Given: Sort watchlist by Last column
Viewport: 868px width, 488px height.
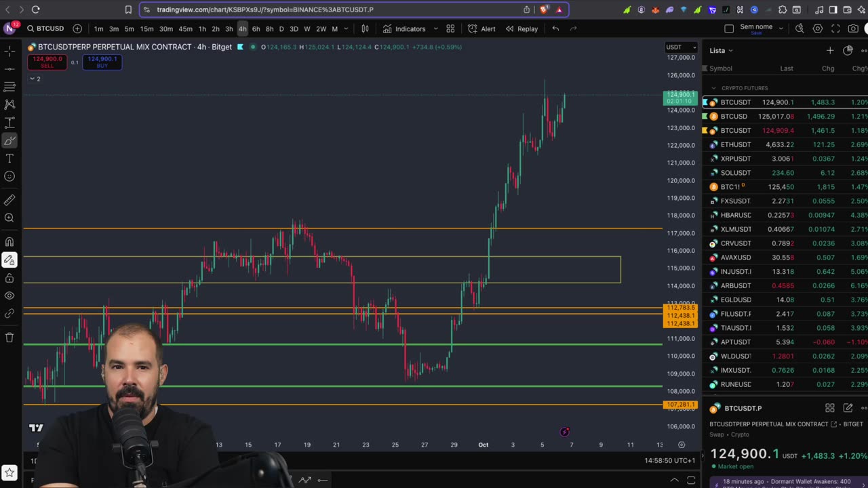Looking at the screenshot, I should (x=787, y=68).
